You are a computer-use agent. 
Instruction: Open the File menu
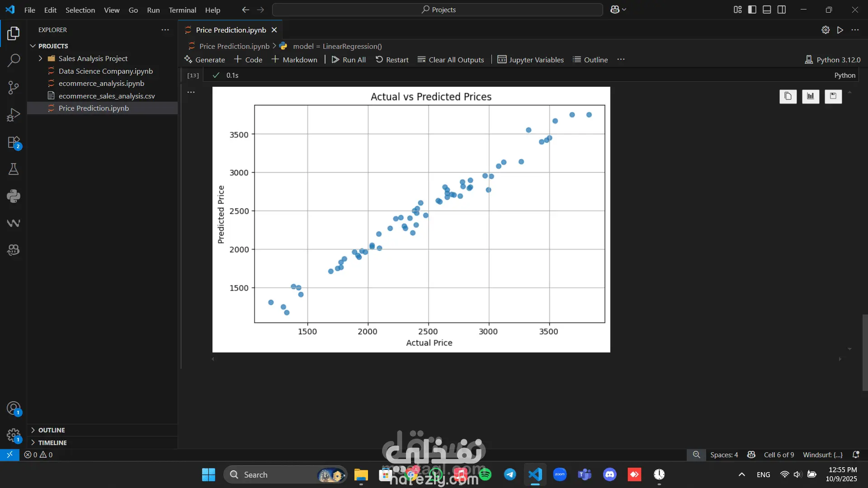30,10
